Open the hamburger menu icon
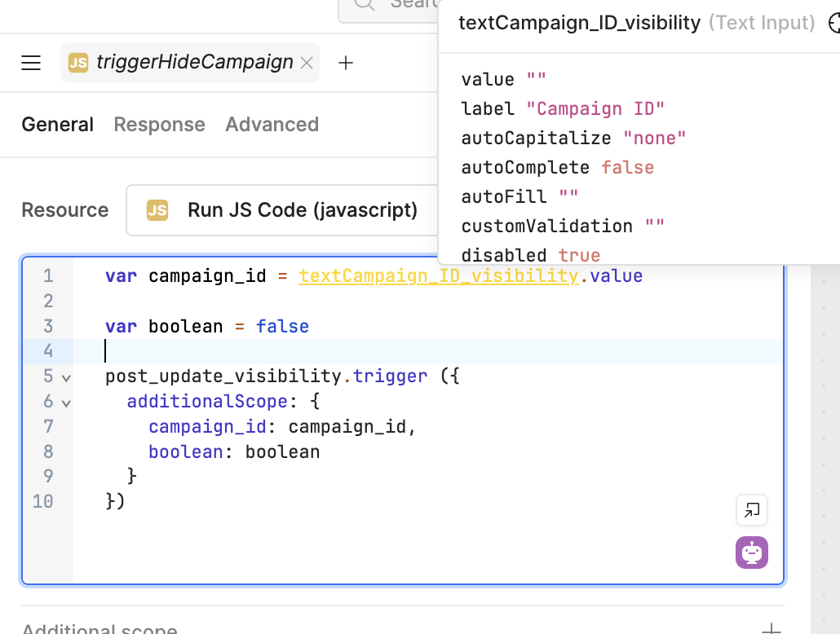This screenshot has height=634, width=840. (x=31, y=63)
